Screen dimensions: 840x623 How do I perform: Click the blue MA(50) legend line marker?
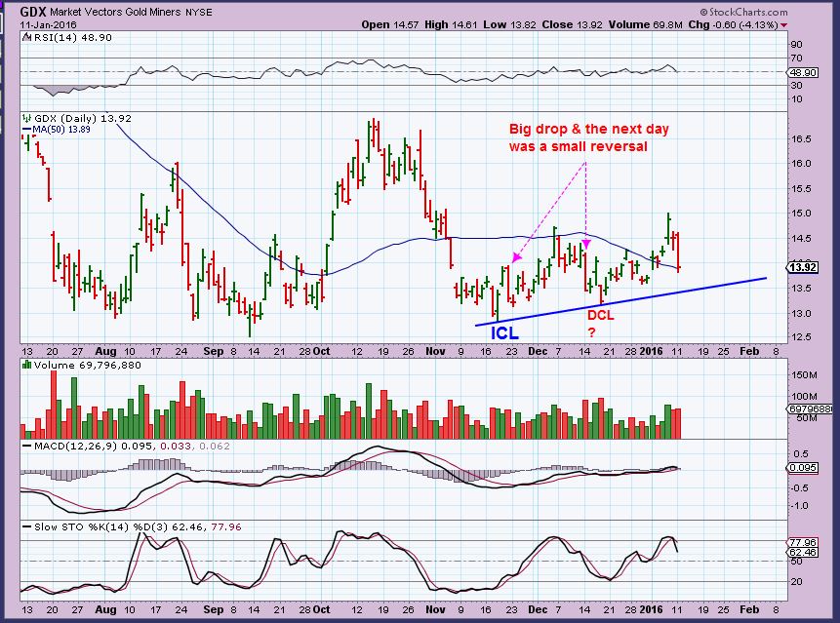(26, 130)
